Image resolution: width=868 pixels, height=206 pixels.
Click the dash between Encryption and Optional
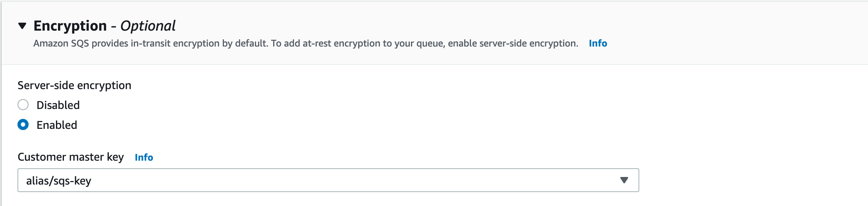(x=114, y=26)
